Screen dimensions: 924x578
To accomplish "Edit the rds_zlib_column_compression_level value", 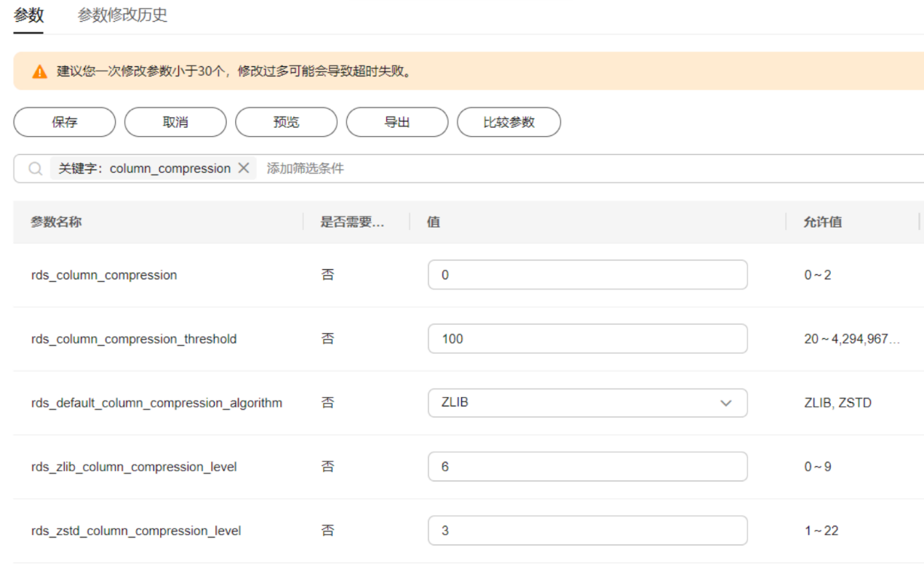I will (x=587, y=467).
